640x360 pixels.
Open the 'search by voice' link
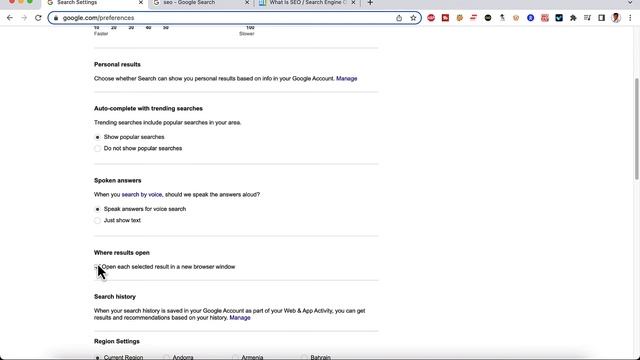point(142,195)
